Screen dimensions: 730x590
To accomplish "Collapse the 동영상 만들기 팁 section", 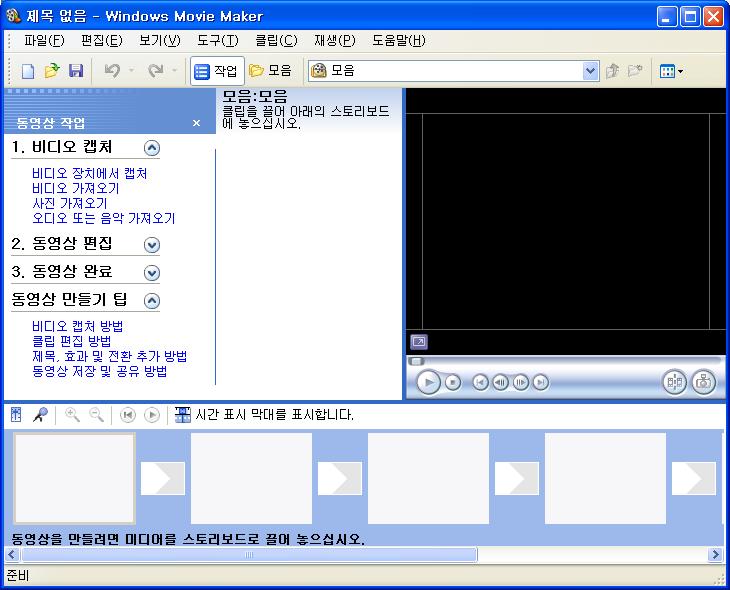I will tap(152, 301).
